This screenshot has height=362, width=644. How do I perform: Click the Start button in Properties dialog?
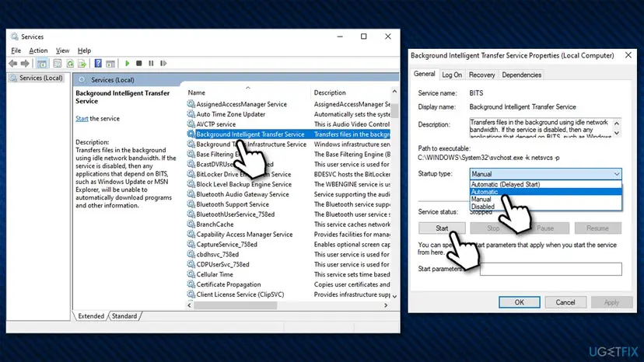coord(442,228)
